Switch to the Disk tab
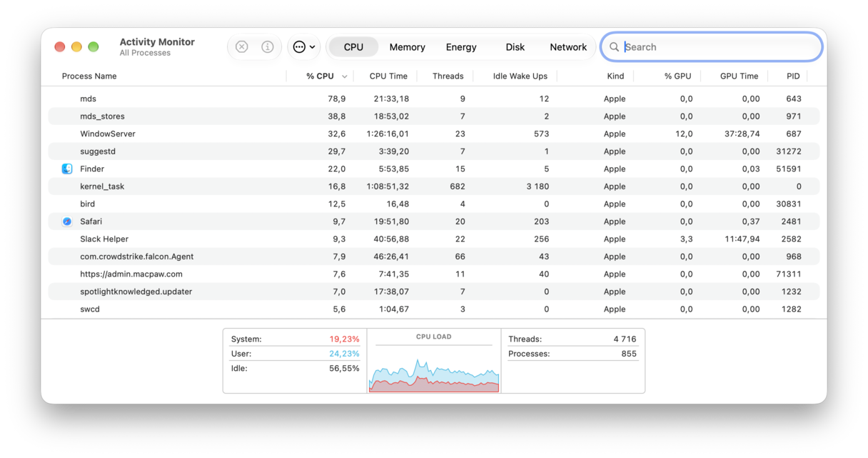The image size is (868, 458). click(515, 47)
